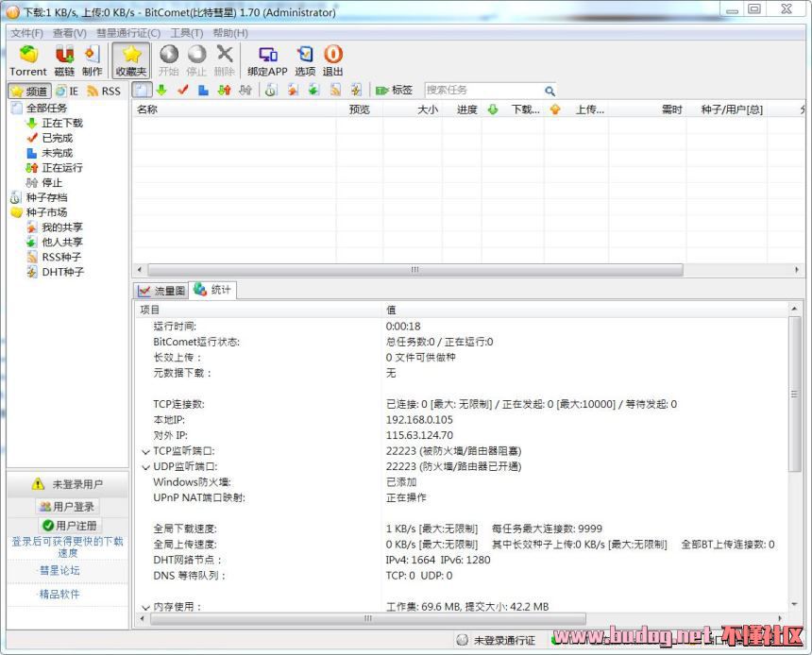
Task: Expand the 内存使用 row
Action: point(146,608)
